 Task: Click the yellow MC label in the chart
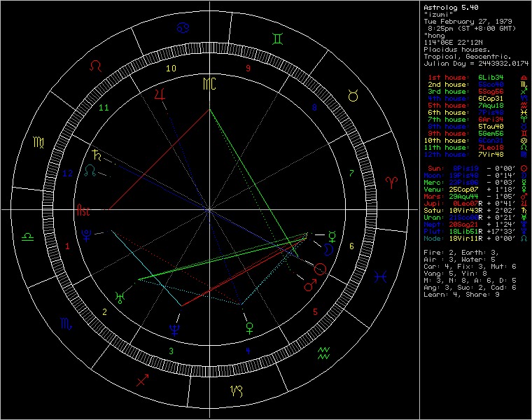pyautogui.click(x=209, y=84)
